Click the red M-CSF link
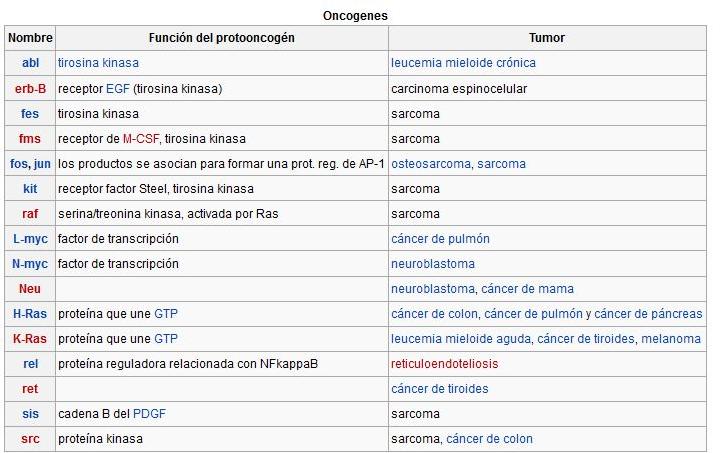The image size is (728, 453). (141, 139)
